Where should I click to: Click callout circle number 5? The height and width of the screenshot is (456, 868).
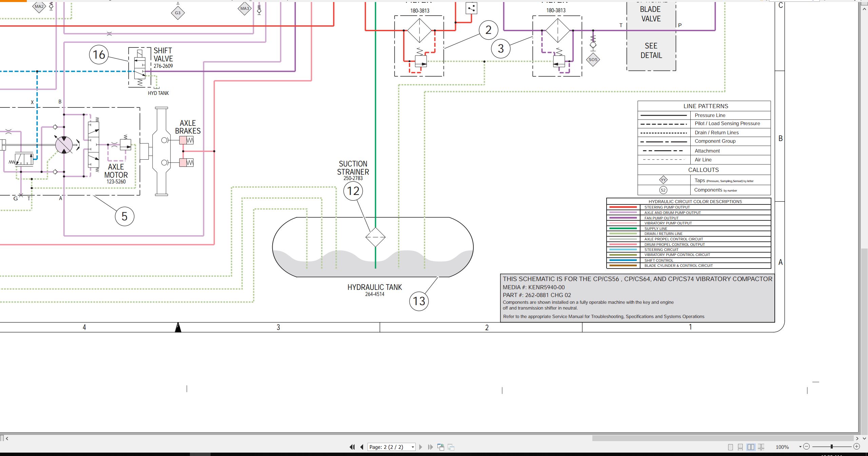tap(124, 216)
